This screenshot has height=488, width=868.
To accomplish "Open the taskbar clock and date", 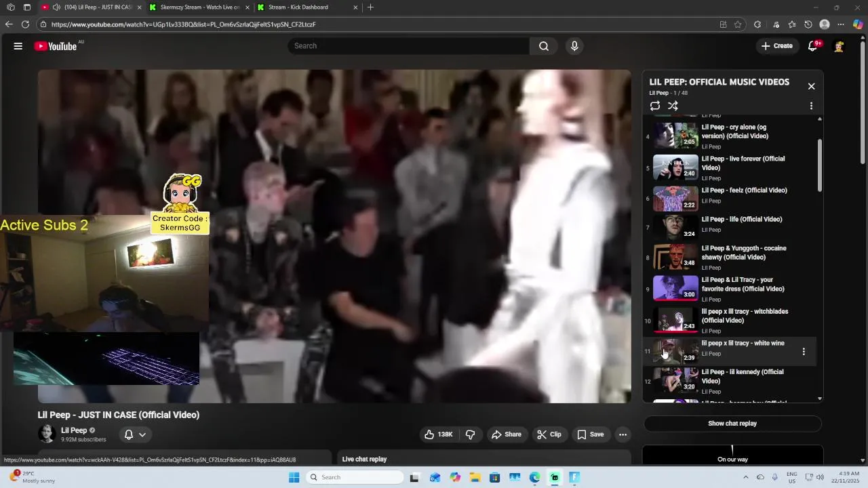I will coord(850,477).
